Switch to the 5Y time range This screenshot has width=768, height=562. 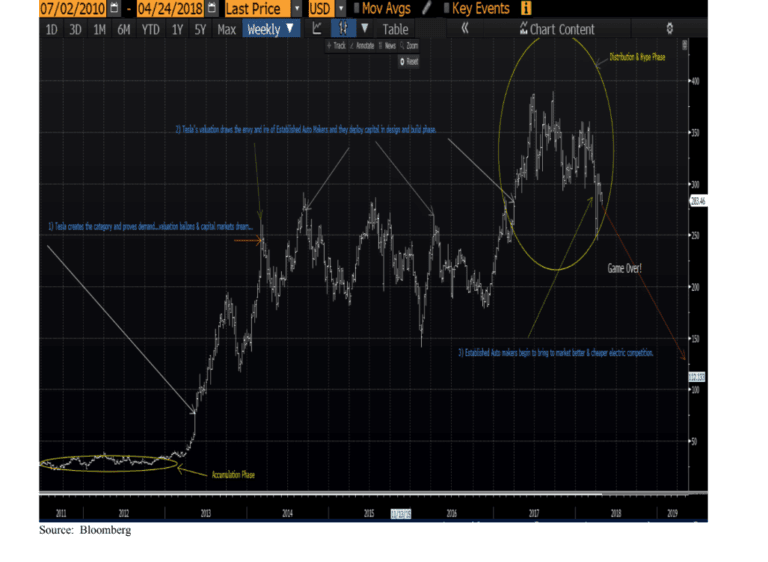click(x=201, y=29)
